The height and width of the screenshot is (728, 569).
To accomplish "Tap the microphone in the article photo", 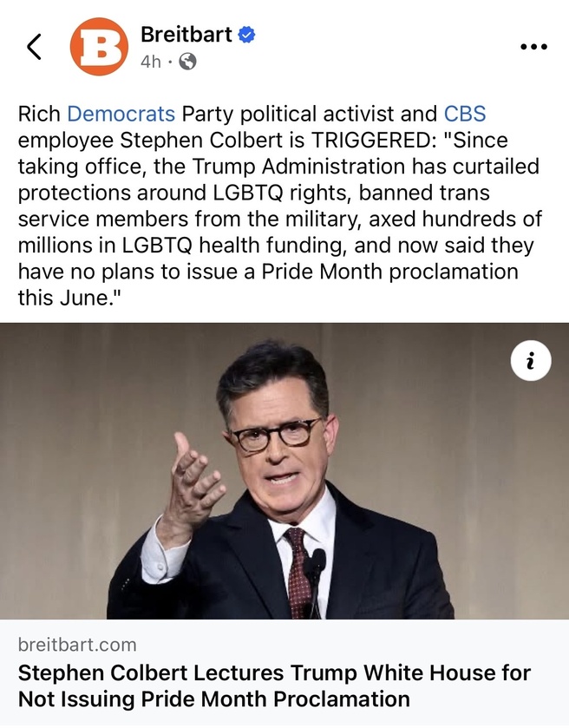I will tap(317, 574).
